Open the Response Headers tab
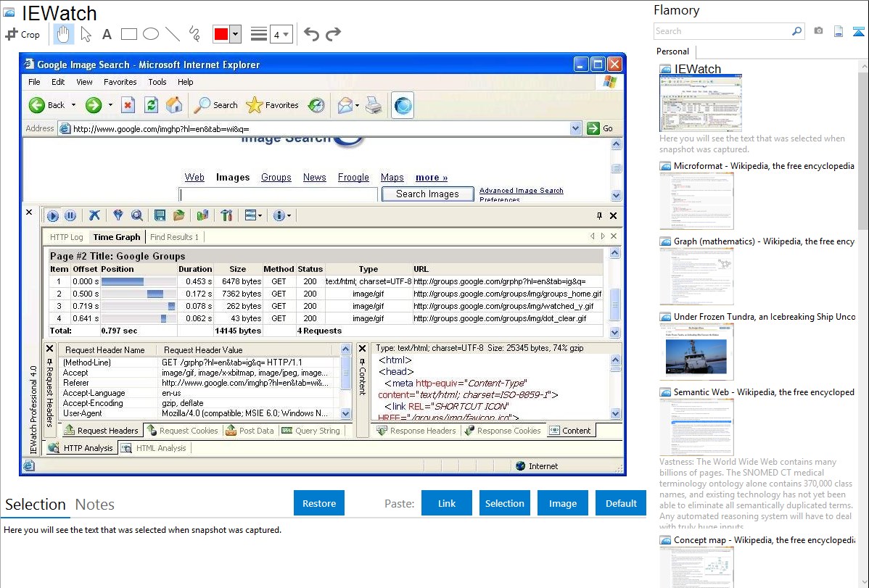This screenshot has width=869, height=588. point(416,431)
